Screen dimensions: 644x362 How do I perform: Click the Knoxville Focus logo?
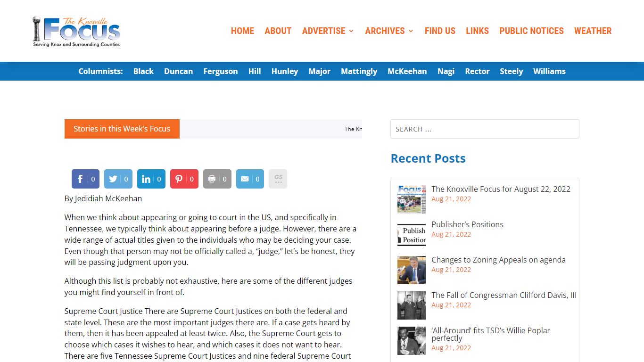[x=76, y=31]
